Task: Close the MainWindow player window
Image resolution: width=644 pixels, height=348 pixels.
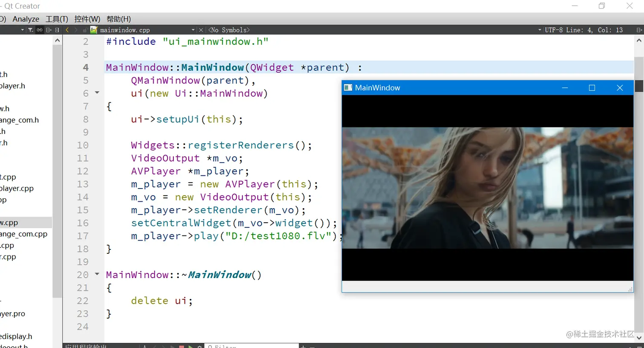Action: click(620, 87)
